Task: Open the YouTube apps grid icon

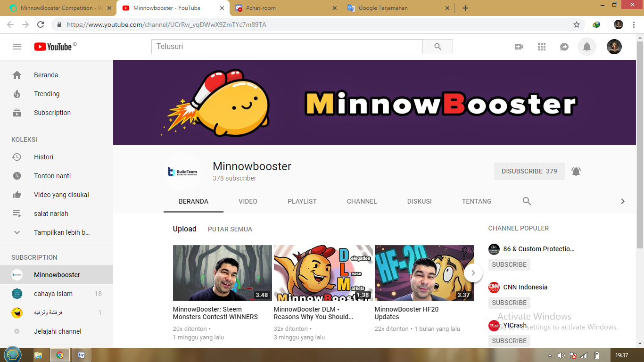Action: 542,47
